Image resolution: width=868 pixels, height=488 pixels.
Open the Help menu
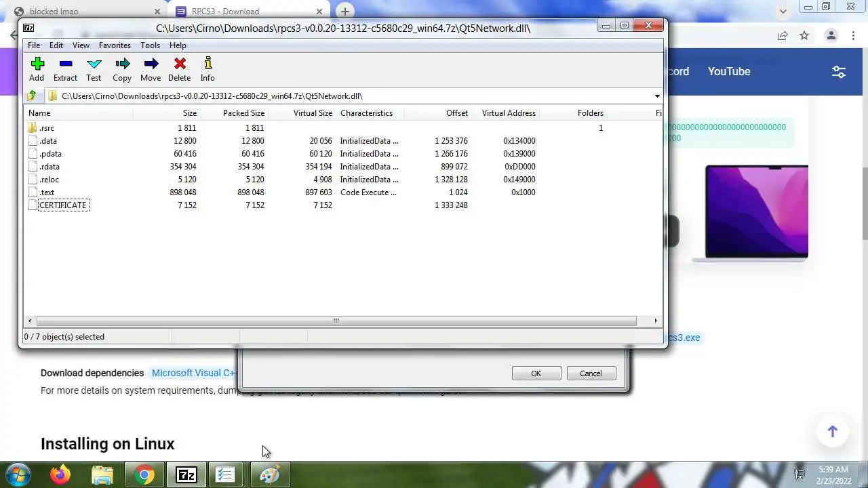click(x=178, y=45)
